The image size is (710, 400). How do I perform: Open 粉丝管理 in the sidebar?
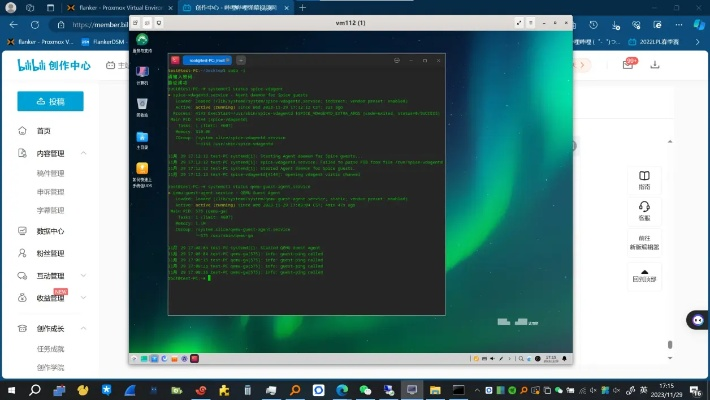(x=50, y=254)
